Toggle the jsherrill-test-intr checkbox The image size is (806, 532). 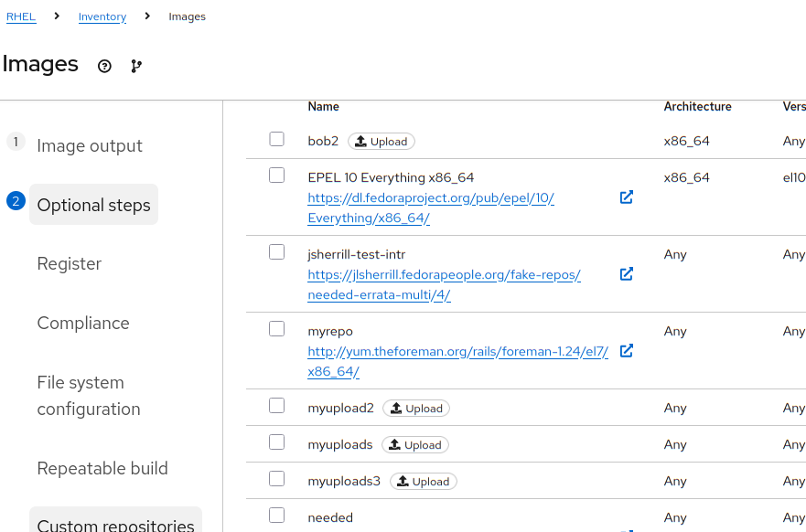tap(277, 252)
